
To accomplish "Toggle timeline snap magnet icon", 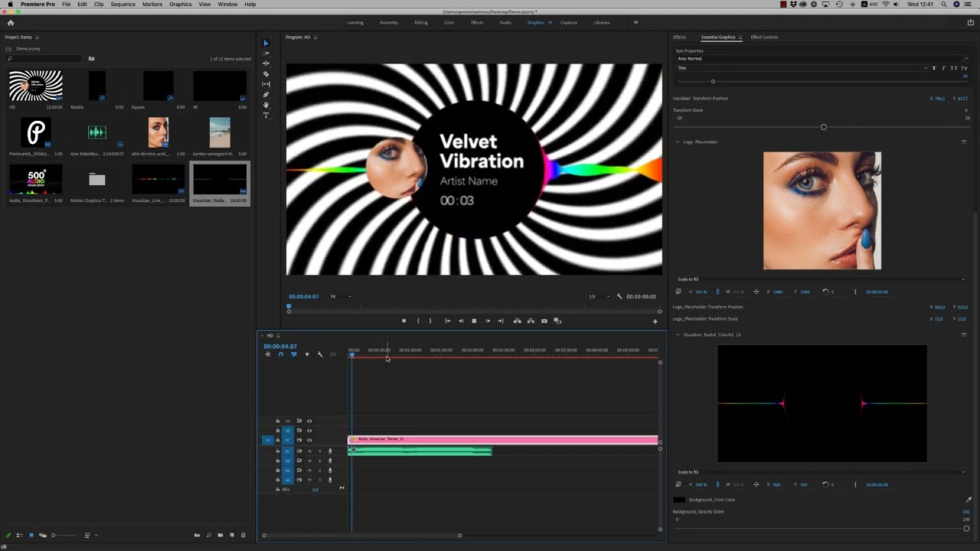I will coord(280,354).
